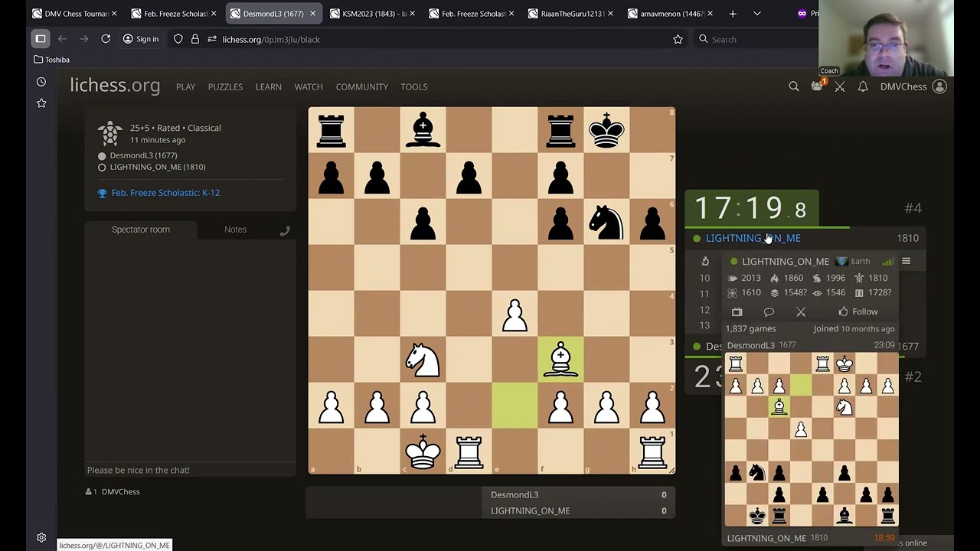View site security lock icon
Screen dimensions: 980x551
pyautogui.click(x=195, y=39)
